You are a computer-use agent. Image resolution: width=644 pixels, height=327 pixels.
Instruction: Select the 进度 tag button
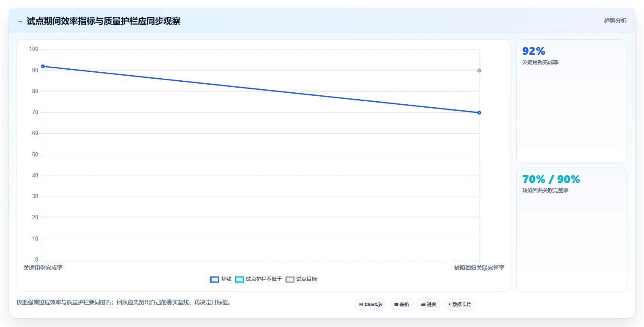[x=429, y=304]
